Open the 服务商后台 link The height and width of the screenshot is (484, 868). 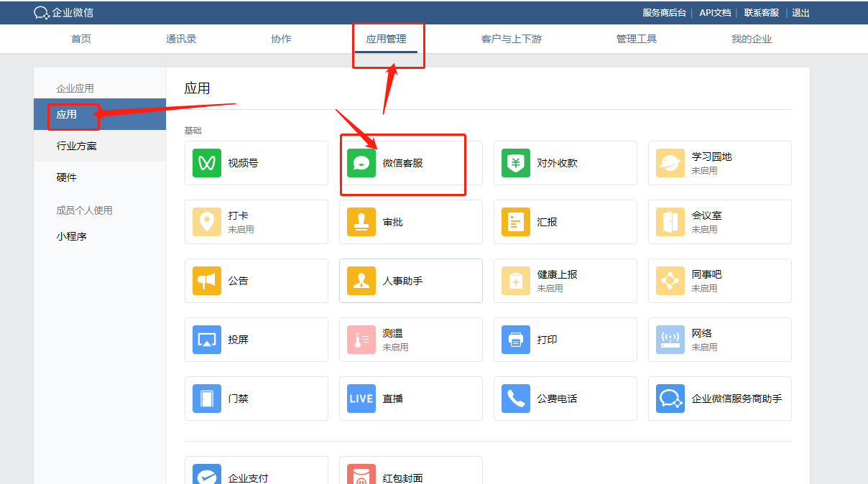tap(664, 13)
